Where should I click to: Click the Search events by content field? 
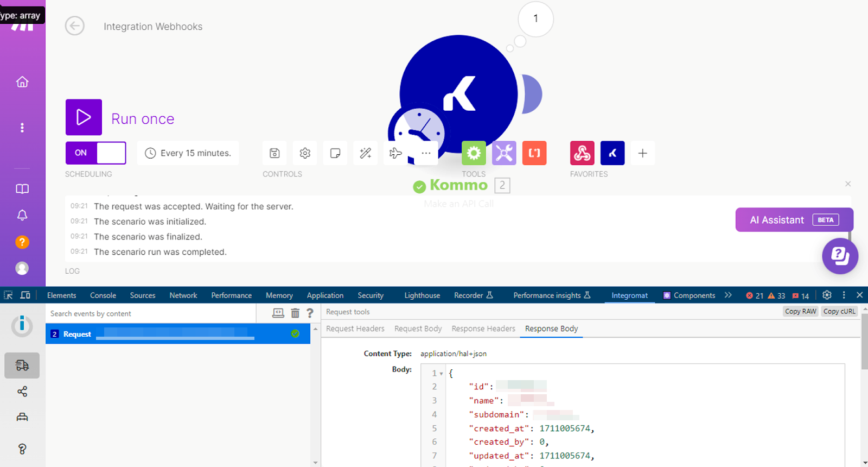[x=151, y=313]
